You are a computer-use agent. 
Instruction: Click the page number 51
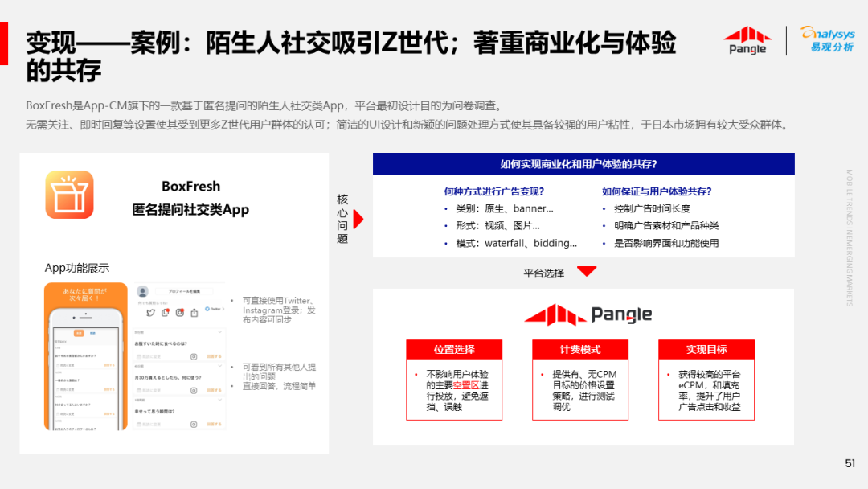click(x=850, y=463)
